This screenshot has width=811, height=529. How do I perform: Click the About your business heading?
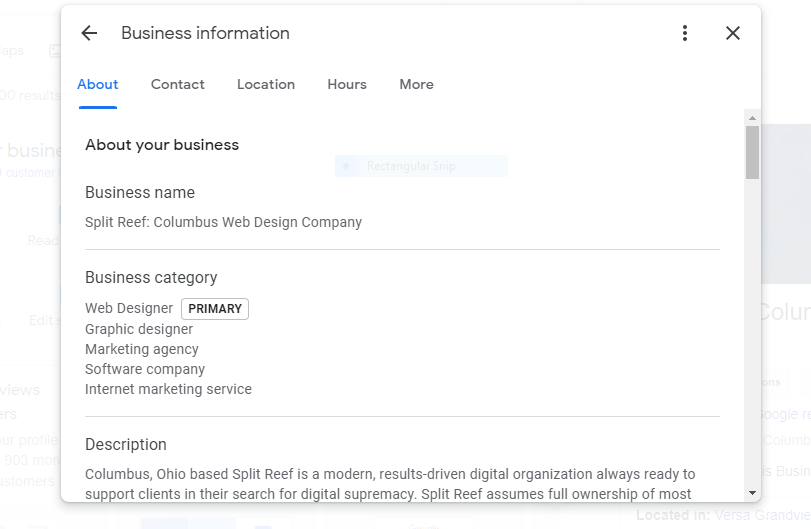coord(162,145)
